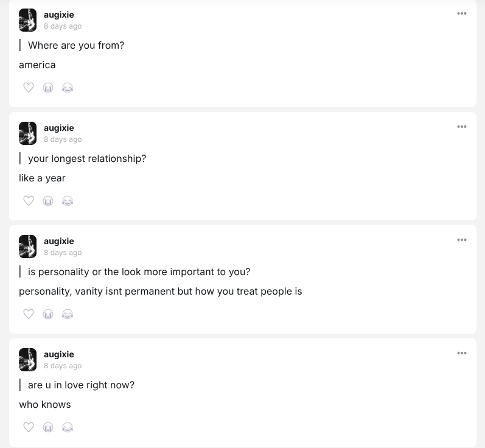Toggle heart on the personality answer

coord(29,314)
